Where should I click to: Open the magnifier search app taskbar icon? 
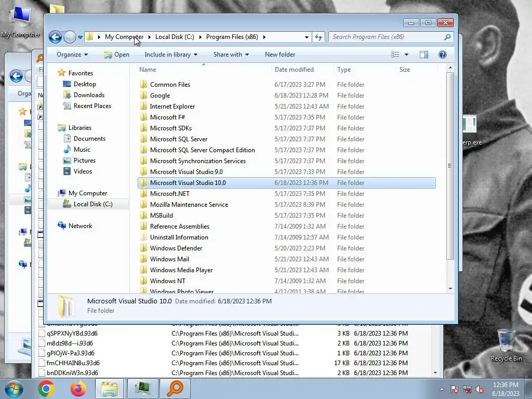coord(175,389)
